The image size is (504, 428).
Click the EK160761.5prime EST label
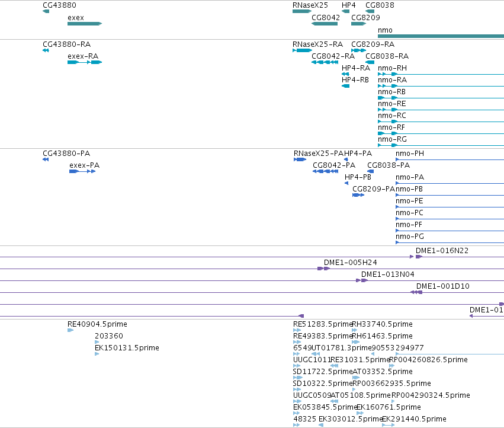coord(389,407)
